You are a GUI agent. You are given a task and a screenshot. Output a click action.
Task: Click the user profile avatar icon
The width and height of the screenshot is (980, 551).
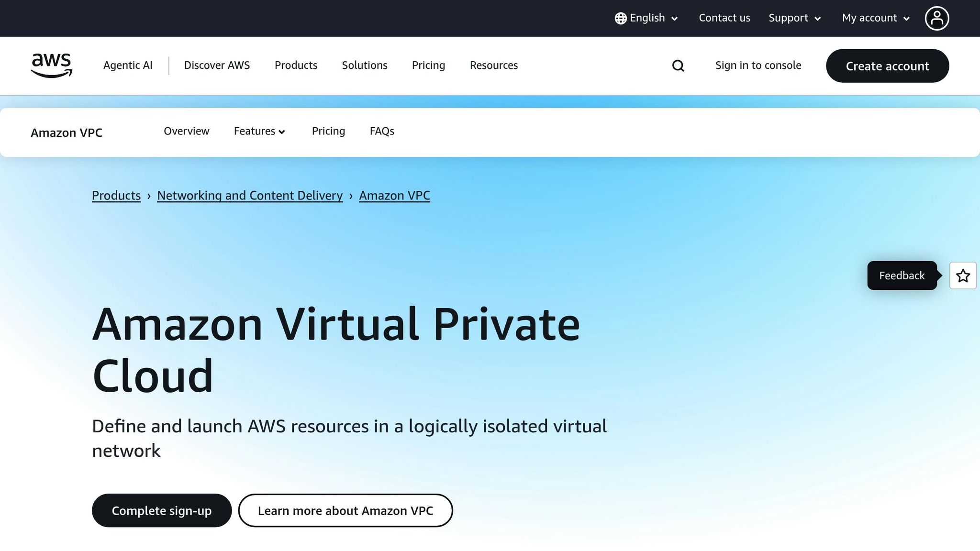pos(936,18)
